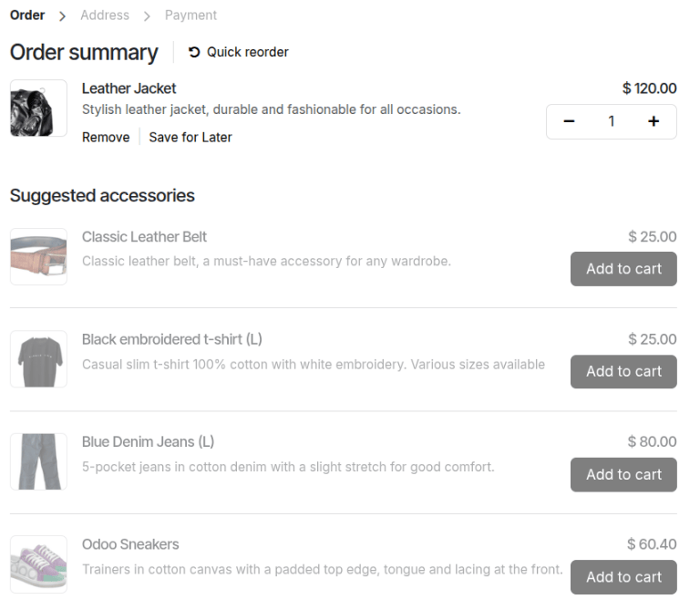Increase Leather Jacket quantity with plus
The width and height of the screenshot is (700, 610).
point(654,121)
